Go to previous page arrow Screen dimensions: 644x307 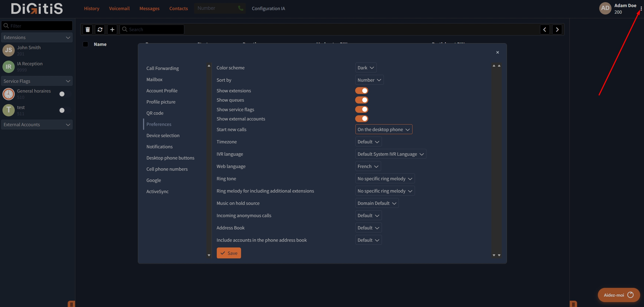click(x=545, y=29)
